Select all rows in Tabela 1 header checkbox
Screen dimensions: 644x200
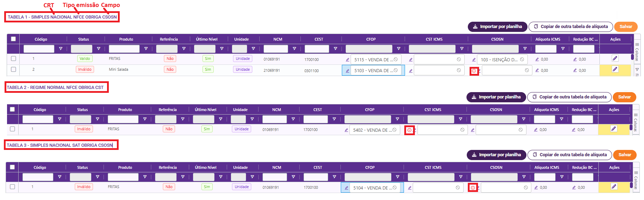coord(13,39)
